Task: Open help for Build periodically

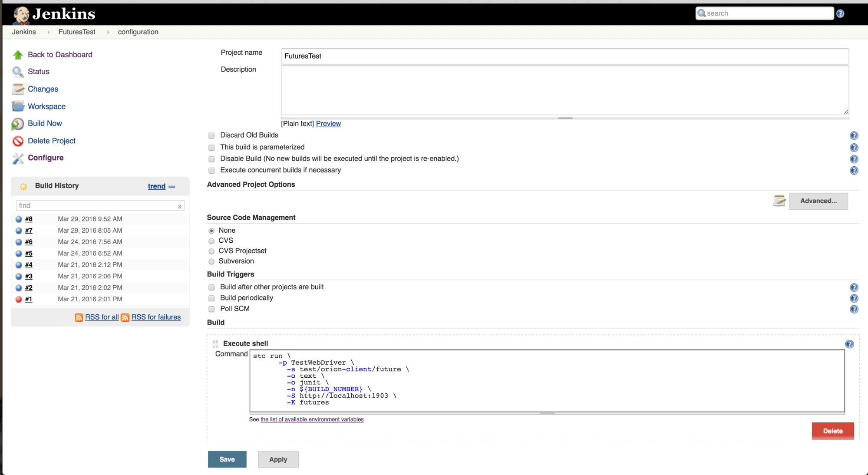Action: [854, 298]
